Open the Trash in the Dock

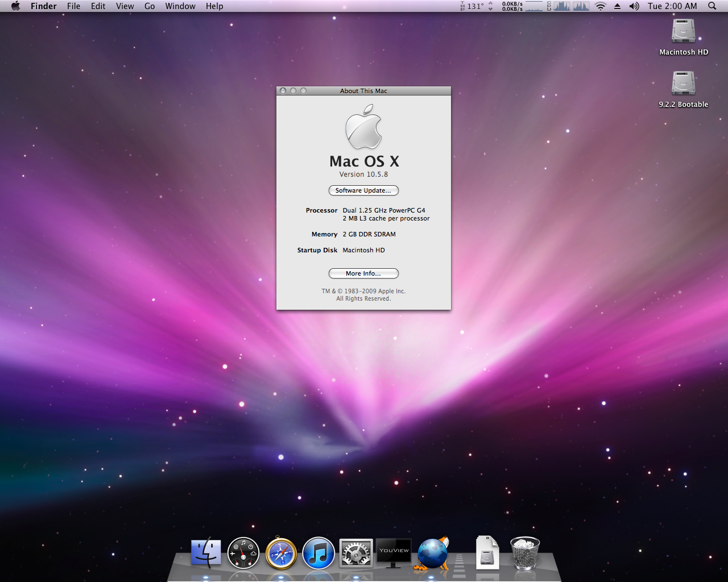(525, 553)
